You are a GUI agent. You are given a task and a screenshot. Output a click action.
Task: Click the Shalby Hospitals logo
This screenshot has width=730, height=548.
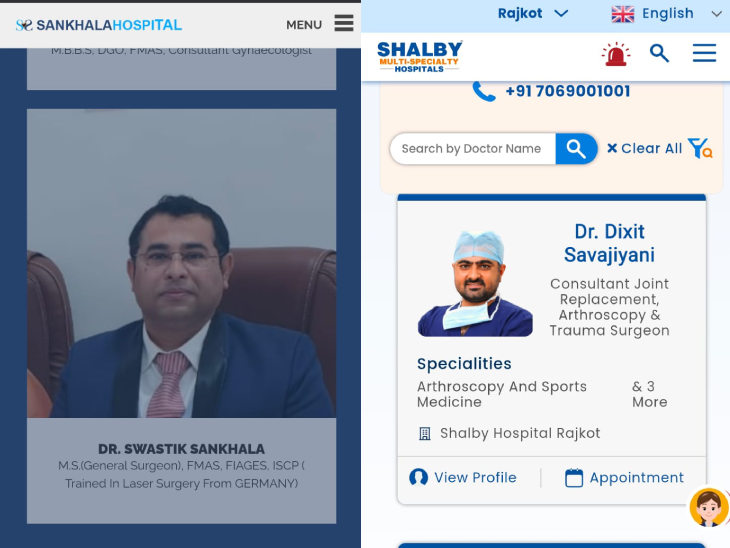(419, 57)
